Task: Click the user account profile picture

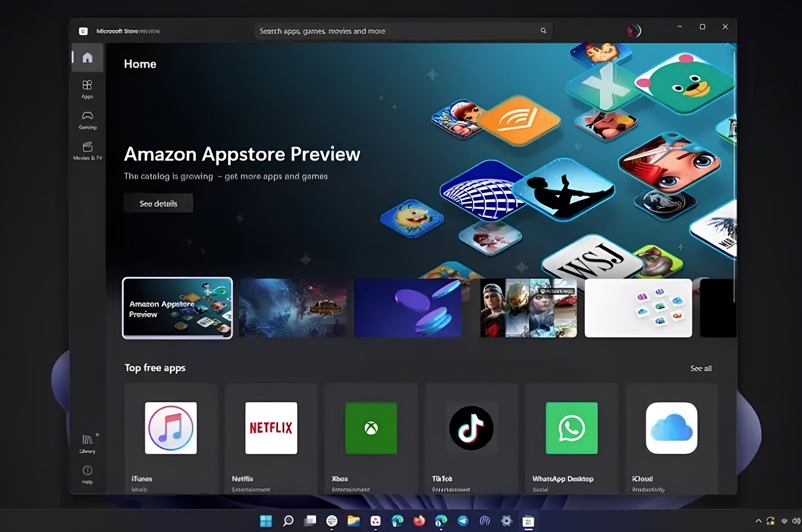Action: pyautogui.click(x=634, y=31)
